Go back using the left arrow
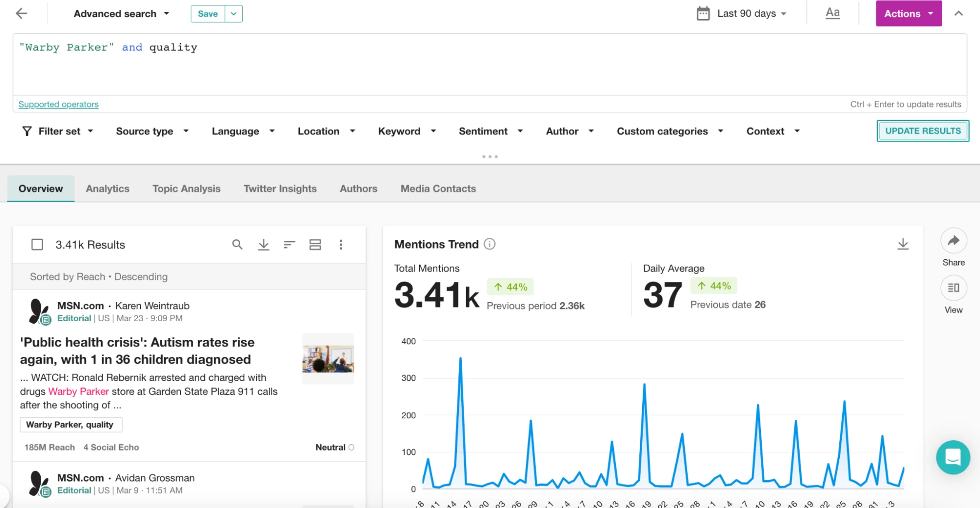980x508 pixels. point(22,13)
